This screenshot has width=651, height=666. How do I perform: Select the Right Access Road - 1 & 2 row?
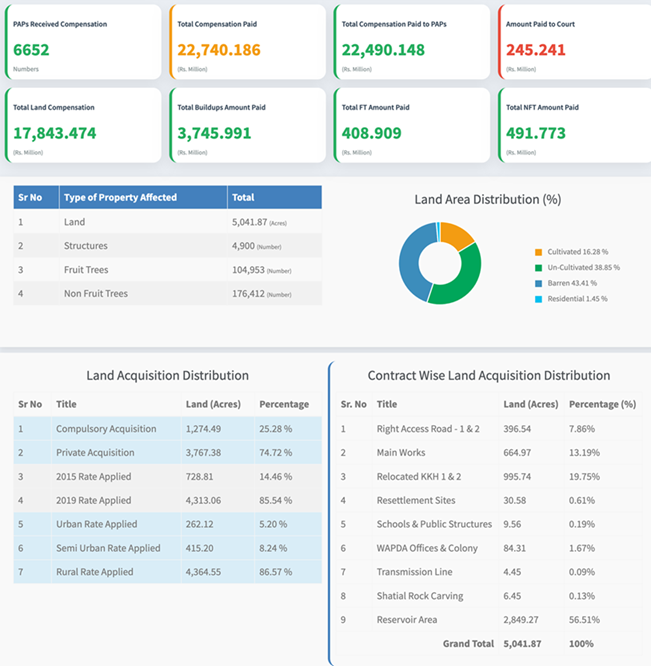489,429
